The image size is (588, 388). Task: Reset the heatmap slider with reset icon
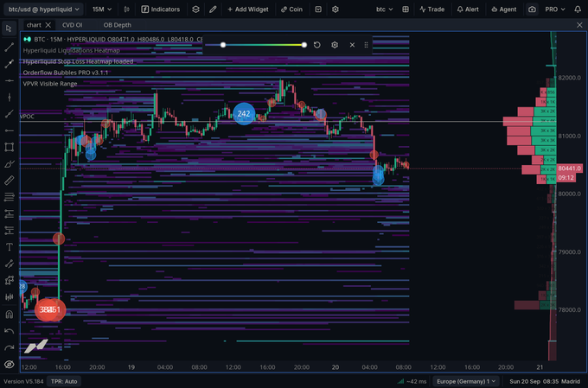(x=317, y=45)
